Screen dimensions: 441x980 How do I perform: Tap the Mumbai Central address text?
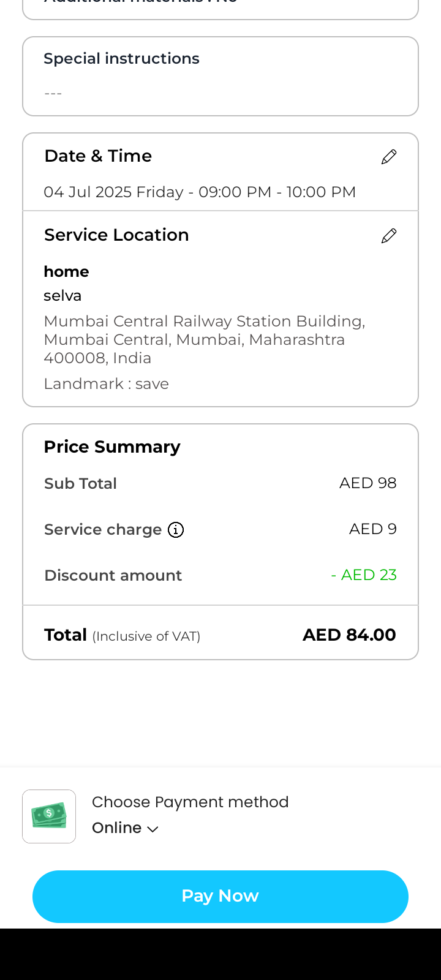point(205,339)
